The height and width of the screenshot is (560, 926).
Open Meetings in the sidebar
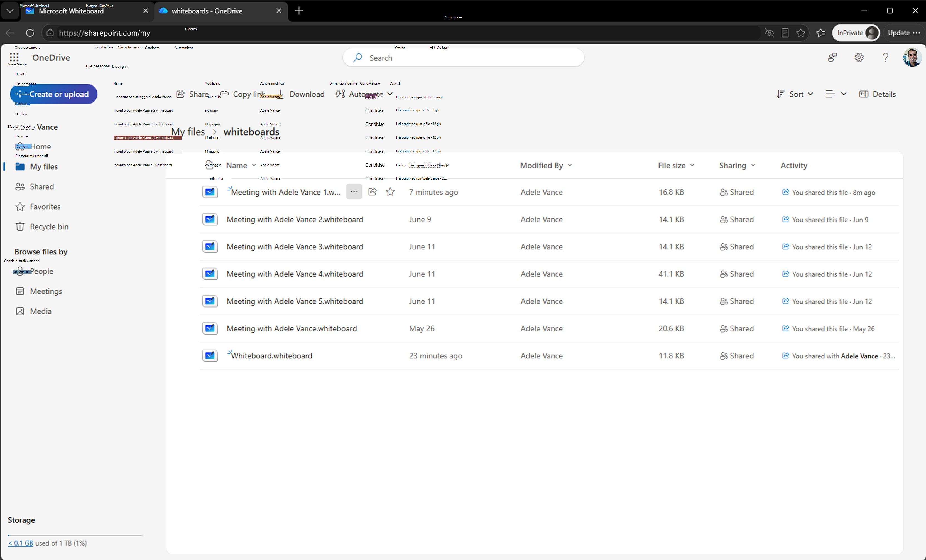coord(46,291)
